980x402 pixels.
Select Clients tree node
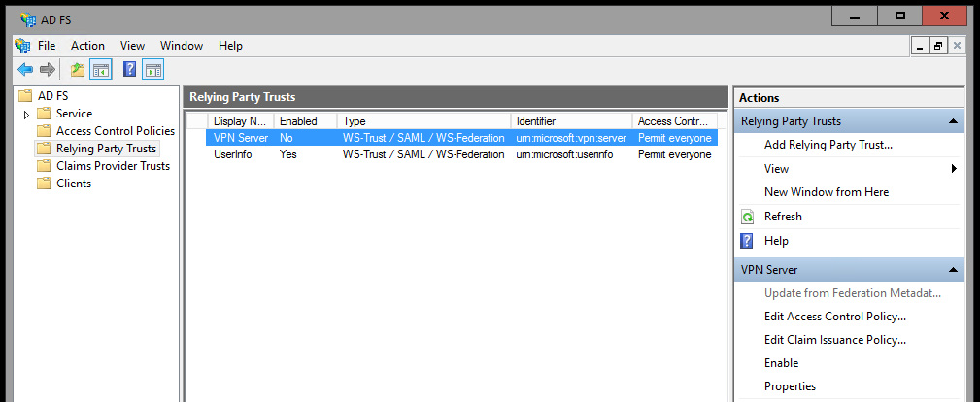pyautogui.click(x=73, y=184)
